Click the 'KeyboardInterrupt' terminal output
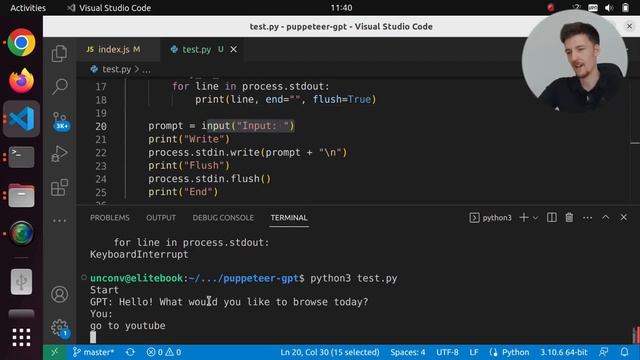This screenshot has height=360, width=640. point(139,254)
